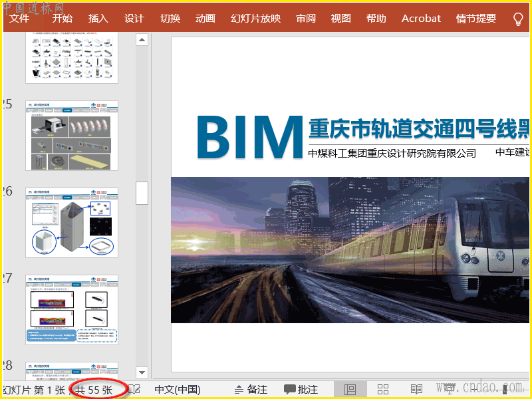Switch to the 开始 ribbon tab
This screenshot has height=399, width=532.
(x=62, y=19)
